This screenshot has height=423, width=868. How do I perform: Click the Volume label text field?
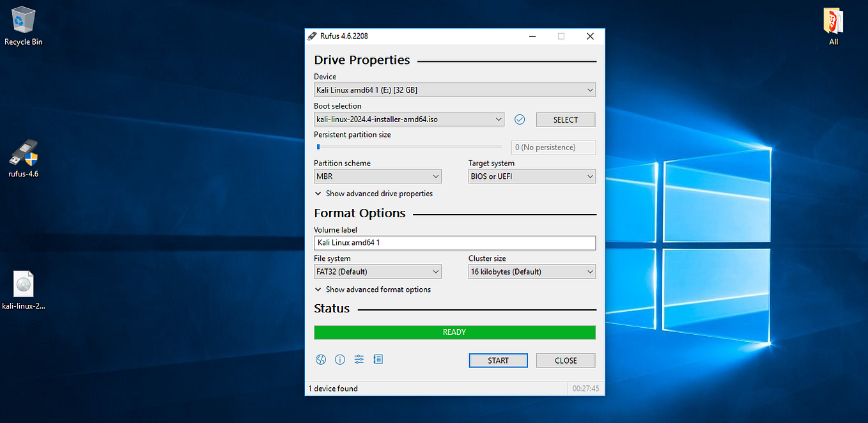454,243
